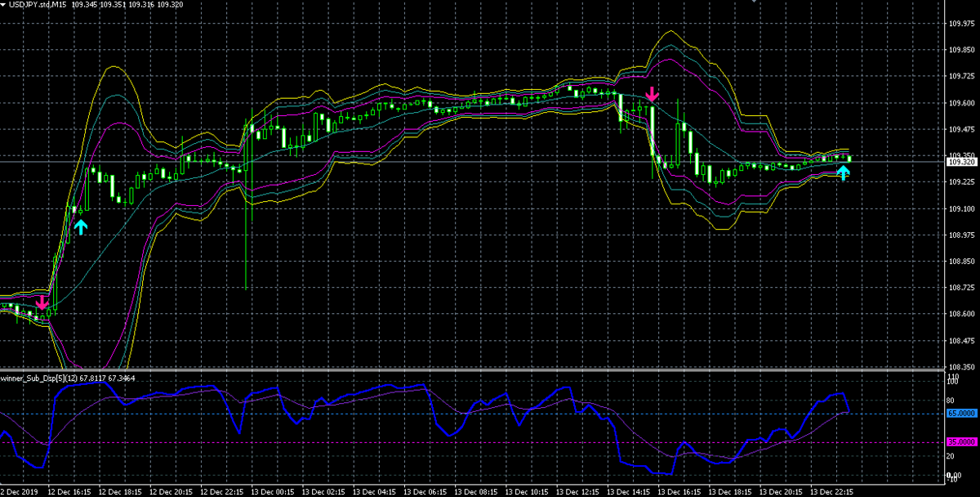Click the cyan buy arrow under the latest candle
The height and width of the screenshot is (497, 980).
coord(844,172)
